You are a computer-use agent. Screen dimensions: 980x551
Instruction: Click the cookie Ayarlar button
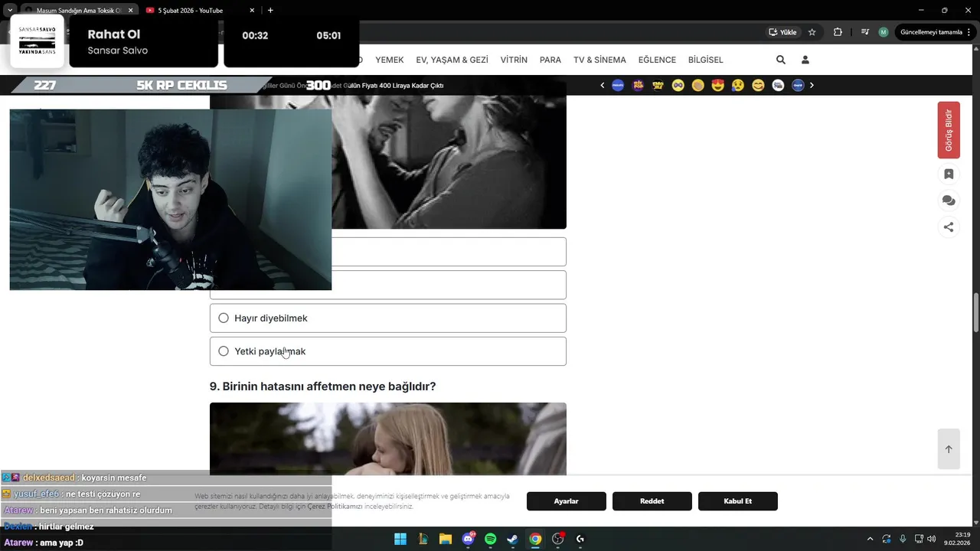(567, 501)
